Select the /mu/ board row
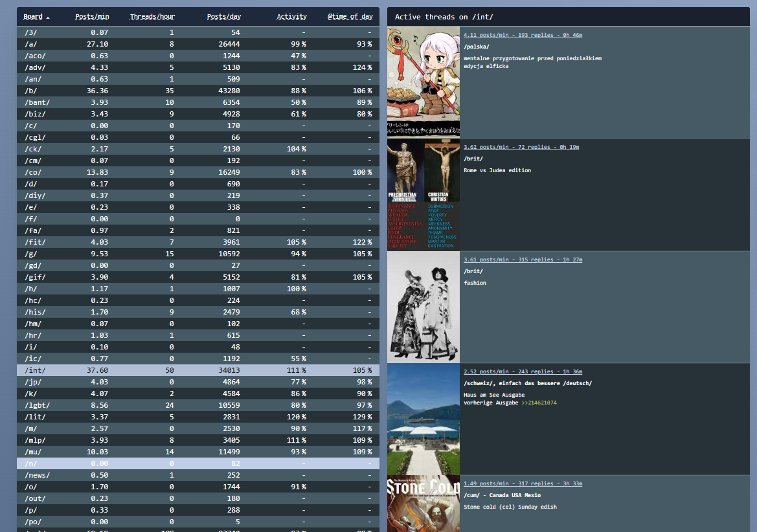 (198, 452)
